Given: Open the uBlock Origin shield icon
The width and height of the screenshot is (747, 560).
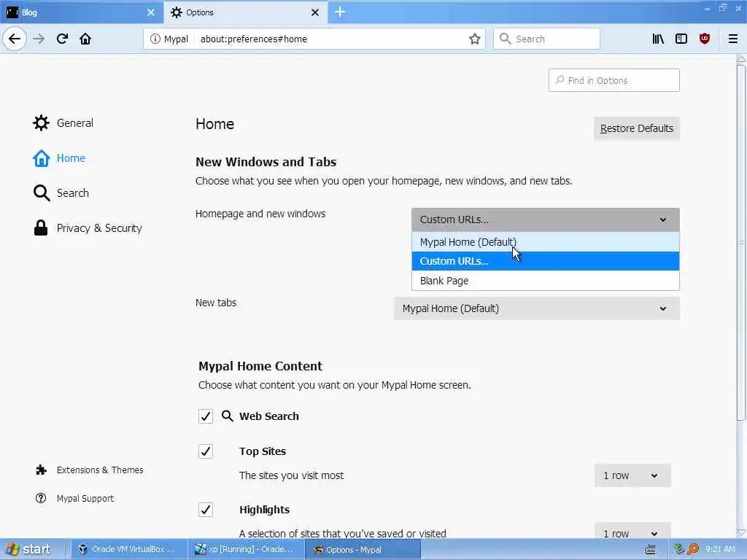Looking at the screenshot, I should pos(705,39).
